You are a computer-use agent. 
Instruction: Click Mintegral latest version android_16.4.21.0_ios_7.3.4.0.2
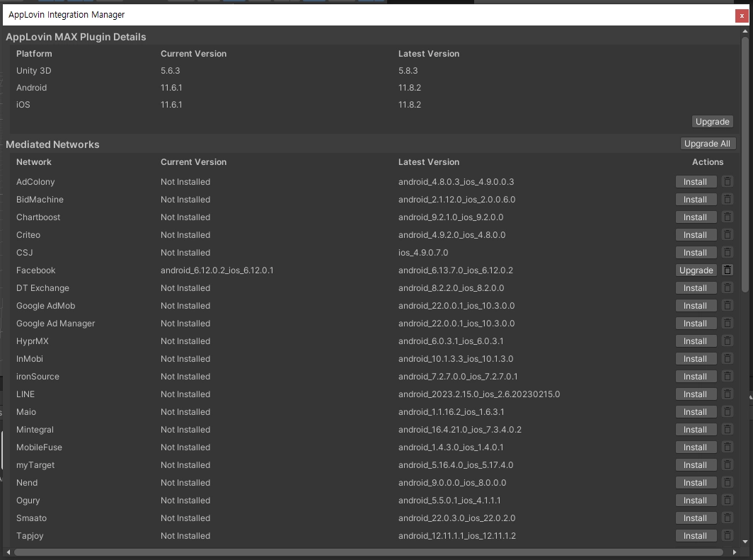tap(459, 429)
